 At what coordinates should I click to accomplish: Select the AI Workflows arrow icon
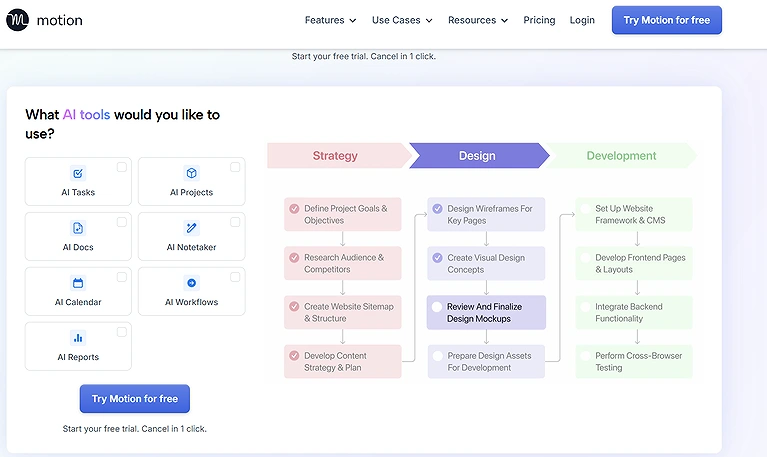(191, 283)
